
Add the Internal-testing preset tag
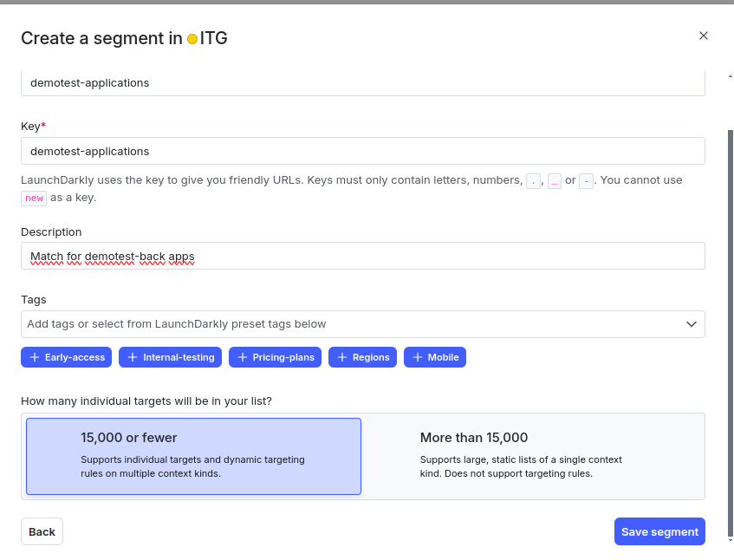(x=171, y=357)
